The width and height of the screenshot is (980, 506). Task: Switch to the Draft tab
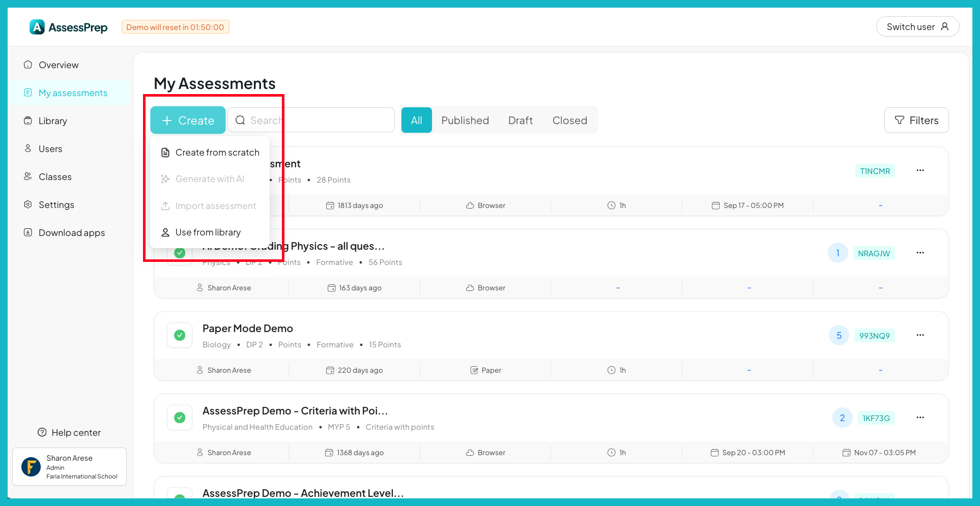520,120
